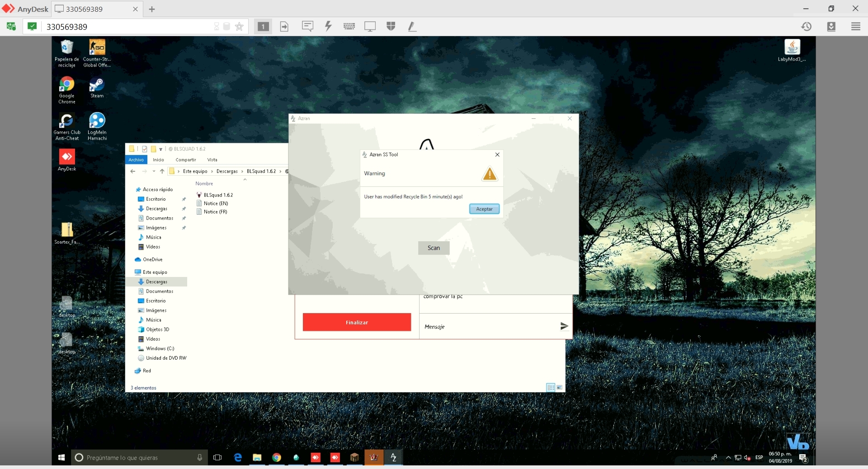Screen dimensions: 868x469
Task: Click the red Finalizar button
Action: click(x=357, y=322)
